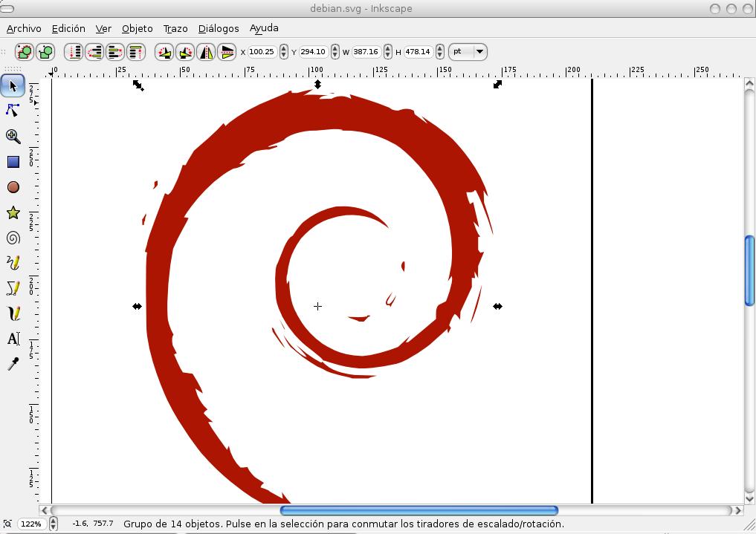Select the color dropper tool
The width and height of the screenshot is (756, 534).
click(x=13, y=364)
